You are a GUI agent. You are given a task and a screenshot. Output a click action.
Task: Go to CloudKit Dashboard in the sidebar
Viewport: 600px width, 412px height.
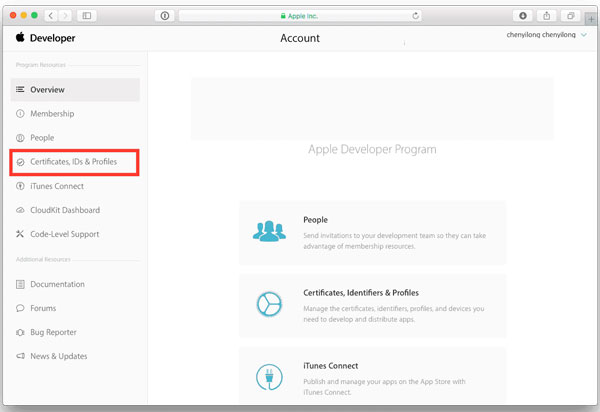64,210
